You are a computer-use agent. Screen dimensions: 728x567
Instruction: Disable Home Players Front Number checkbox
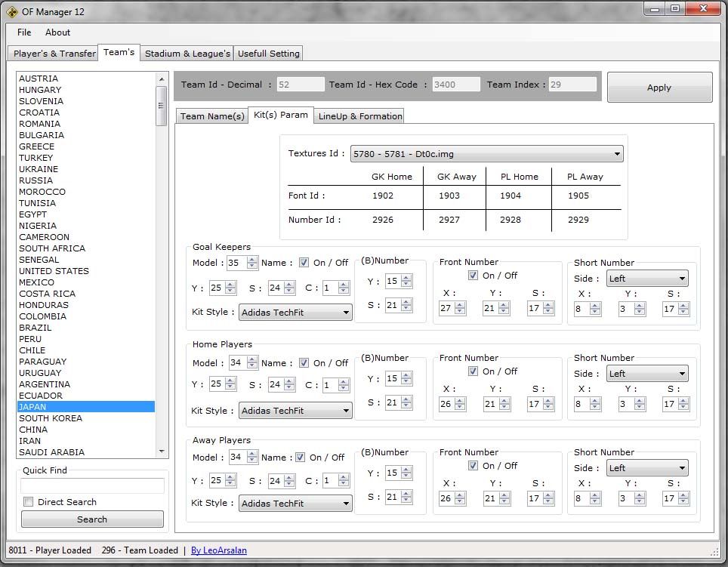pos(473,371)
